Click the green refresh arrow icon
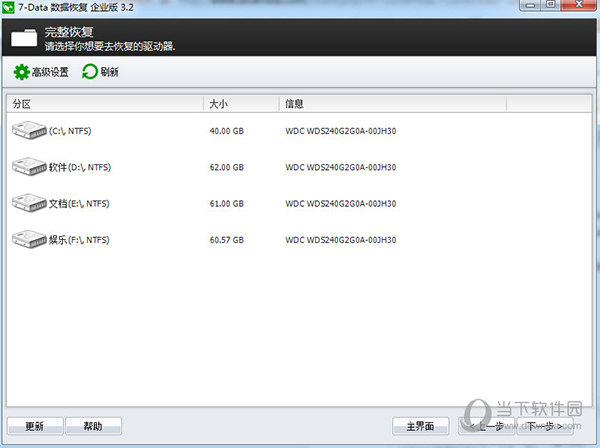Screen dimensions: 600x448 tap(90, 72)
